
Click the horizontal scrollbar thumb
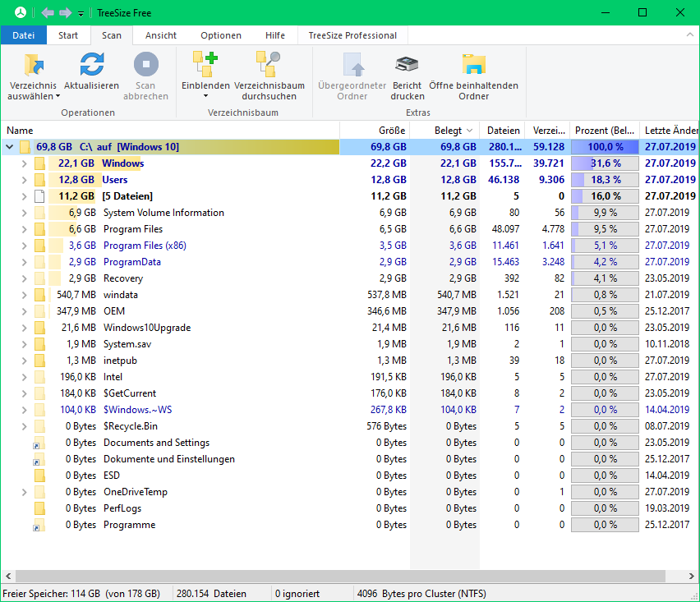(340, 576)
